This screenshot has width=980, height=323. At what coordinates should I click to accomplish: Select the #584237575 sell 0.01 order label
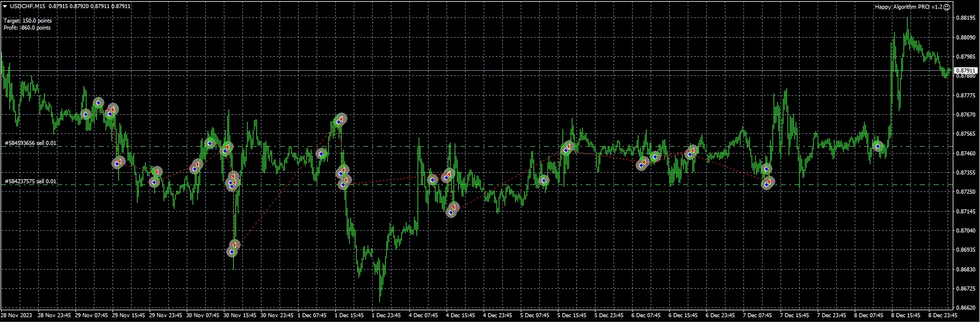(x=31, y=181)
